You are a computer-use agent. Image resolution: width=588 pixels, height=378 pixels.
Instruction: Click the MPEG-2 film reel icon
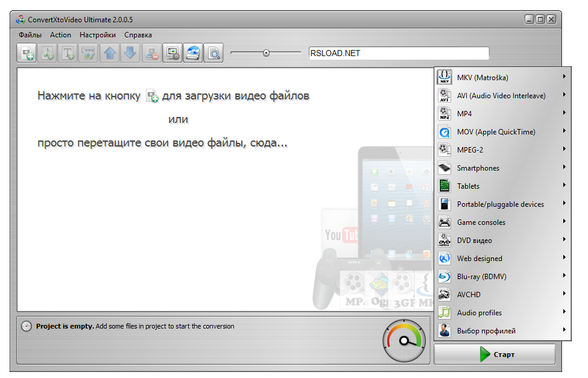(444, 150)
